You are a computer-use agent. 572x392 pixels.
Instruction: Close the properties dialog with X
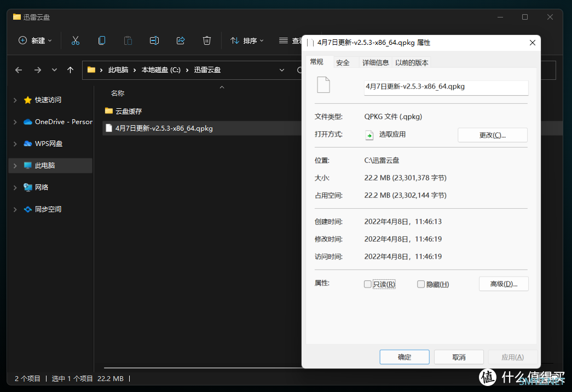[533, 43]
